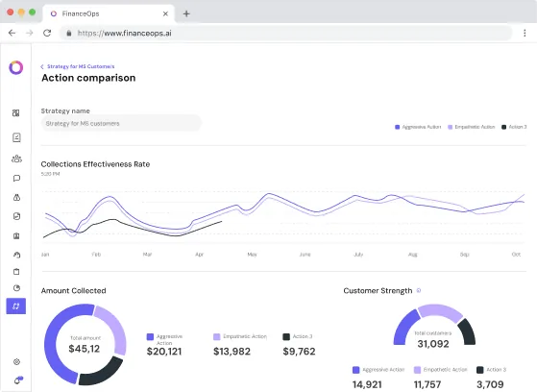Open the pie chart reports sidebar icon

pos(16,288)
